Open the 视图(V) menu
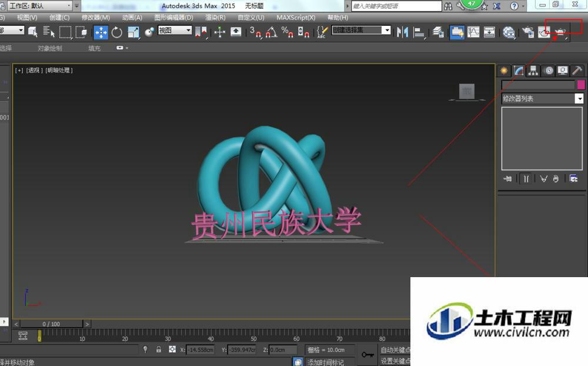 pyautogui.click(x=27, y=17)
